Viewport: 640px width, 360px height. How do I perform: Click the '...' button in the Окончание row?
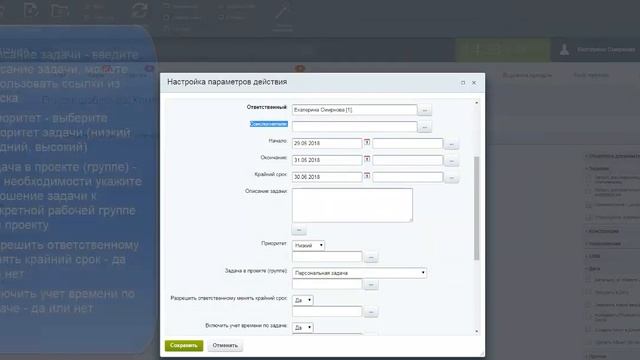click(x=451, y=161)
